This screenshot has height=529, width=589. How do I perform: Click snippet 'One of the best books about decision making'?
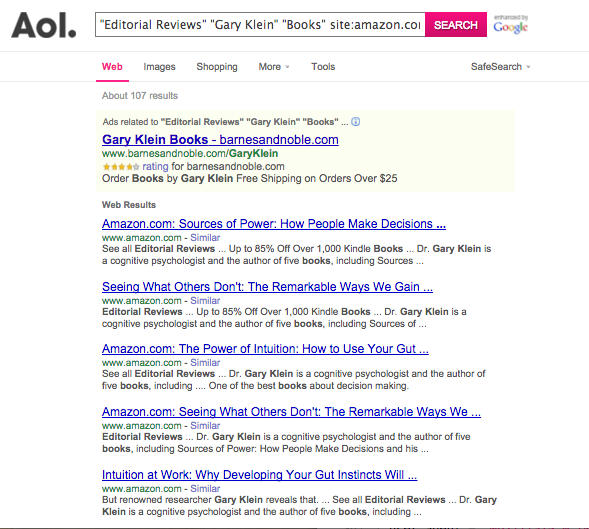pyautogui.click(x=308, y=386)
